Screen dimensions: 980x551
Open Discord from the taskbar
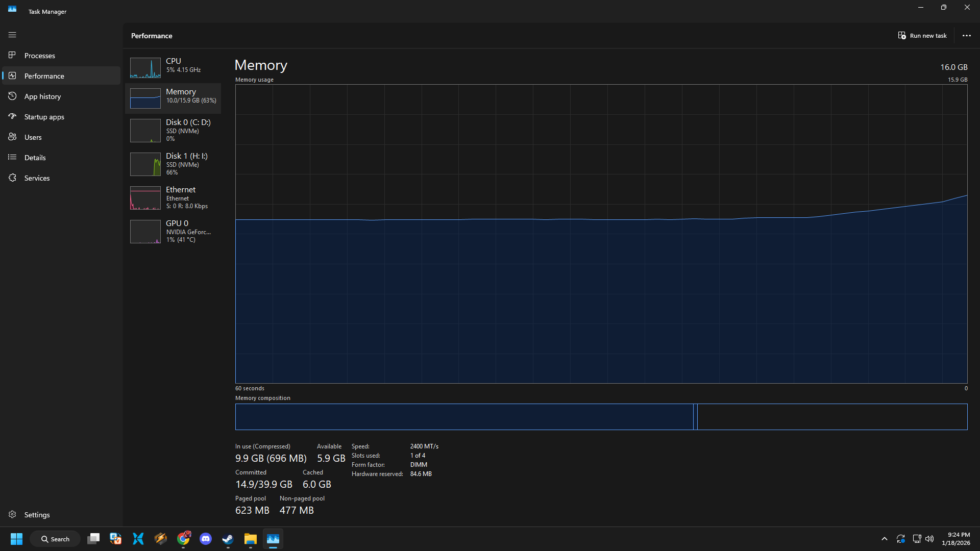[x=206, y=539]
